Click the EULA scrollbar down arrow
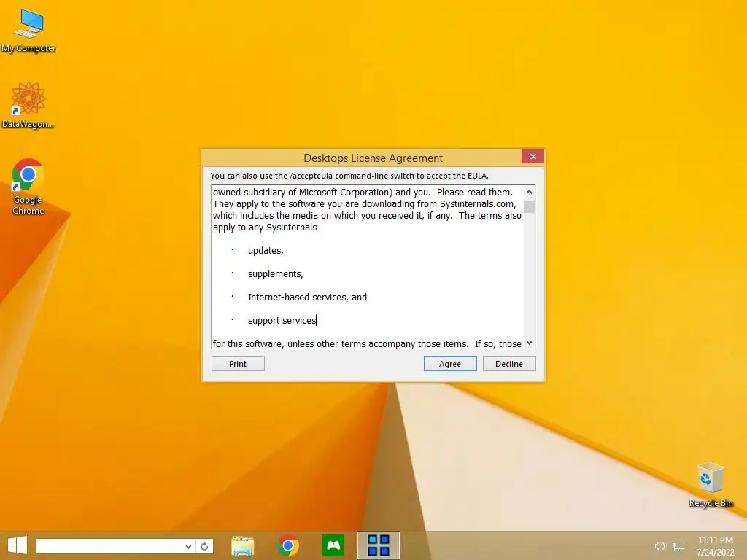The image size is (747, 560). point(529,343)
